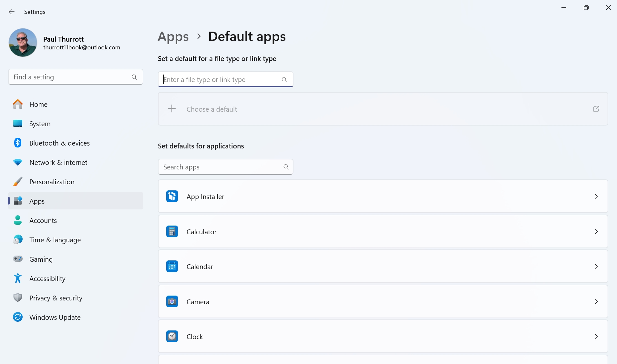Screen dimensions: 617x364
Task: Click the Camera app icon
Action: (x=172, y=301)
